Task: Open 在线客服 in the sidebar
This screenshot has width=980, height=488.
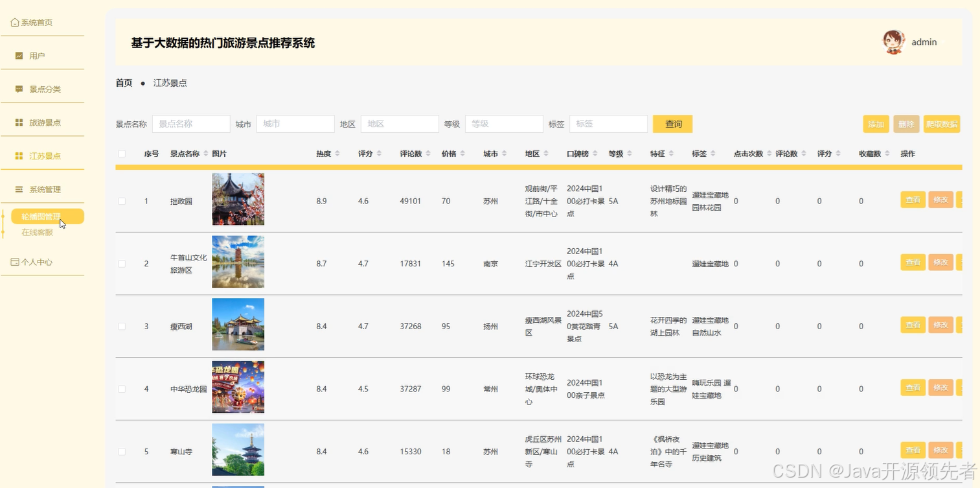Action: pos(38,232)
